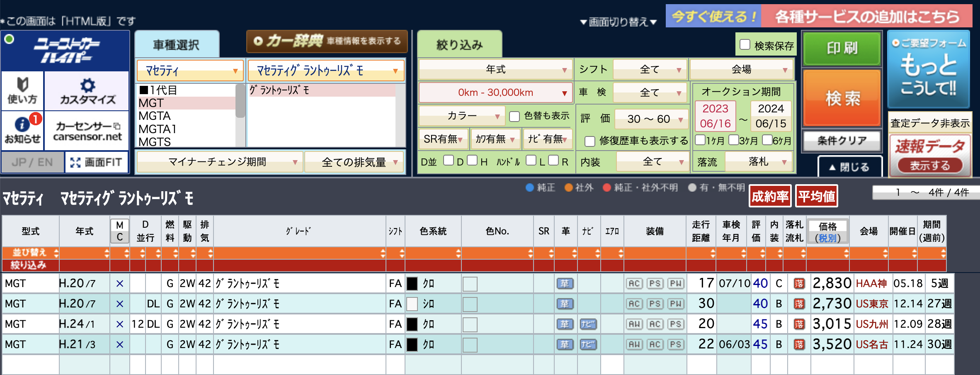Image resolution: width=980 pixels, height=375 pixels.
Task: Select MGTA in the model code list
Action: 155,116
